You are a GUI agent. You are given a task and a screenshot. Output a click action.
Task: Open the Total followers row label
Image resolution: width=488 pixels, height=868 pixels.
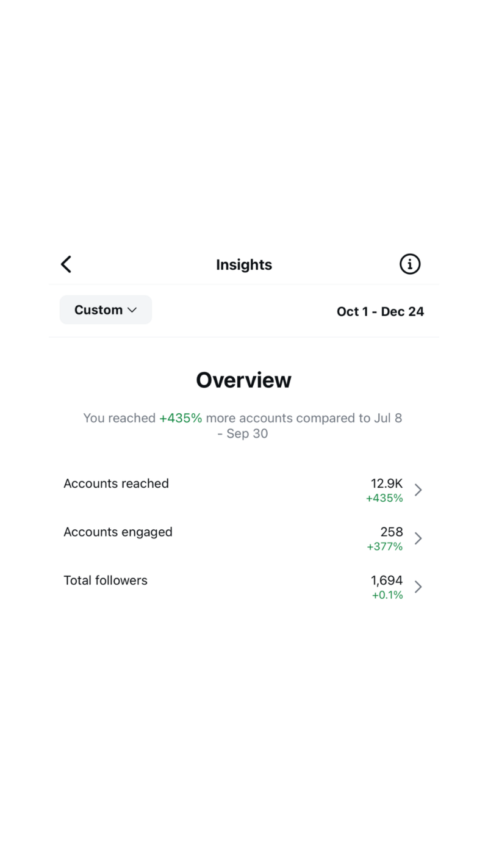(106, 580)
